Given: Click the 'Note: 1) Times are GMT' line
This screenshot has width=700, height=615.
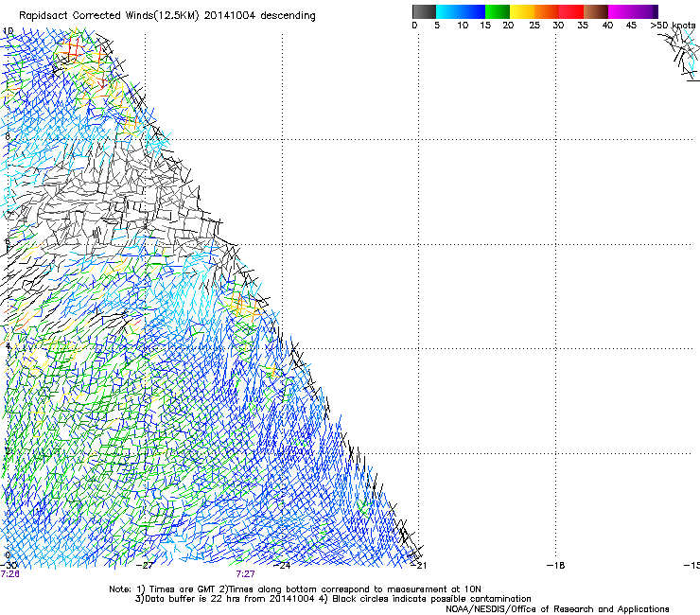Looking at the screenshot, I should click(x=295, y=589).
